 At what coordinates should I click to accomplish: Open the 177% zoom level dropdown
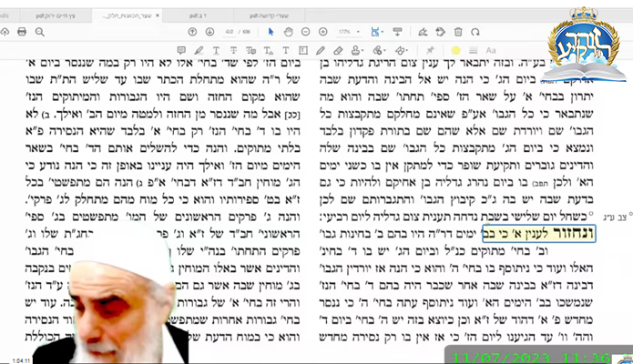350,31
